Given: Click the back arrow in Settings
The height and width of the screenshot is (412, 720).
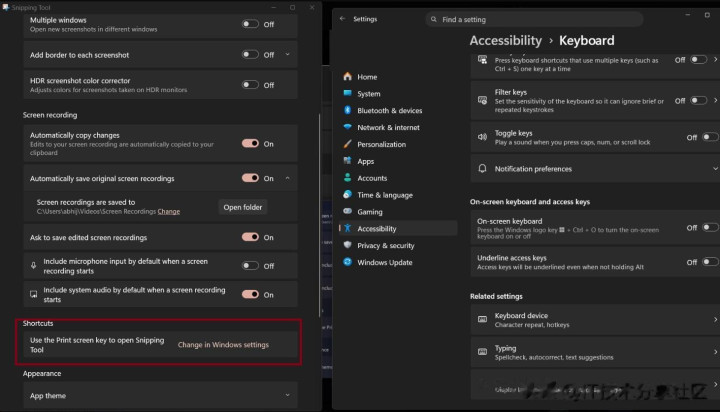Looking at the screenshot, I should click(342, 19).
